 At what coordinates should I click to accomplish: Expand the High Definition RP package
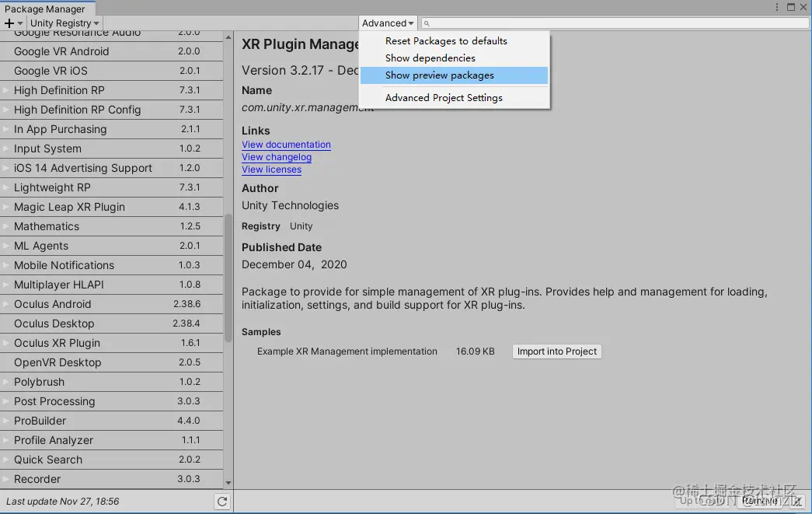pos(5,91)
